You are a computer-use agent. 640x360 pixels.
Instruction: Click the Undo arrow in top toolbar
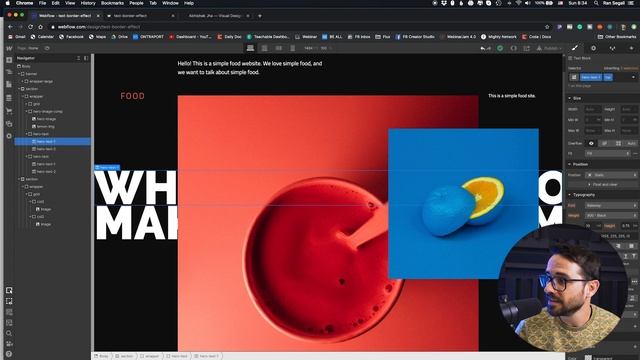tap(483, 48)
